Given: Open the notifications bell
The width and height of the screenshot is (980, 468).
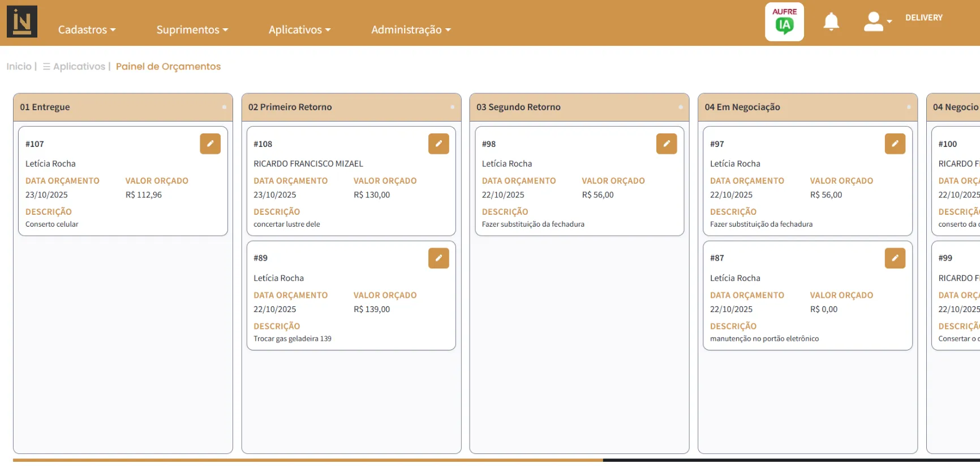Looking at the screenshot, I should coord(831,22).
